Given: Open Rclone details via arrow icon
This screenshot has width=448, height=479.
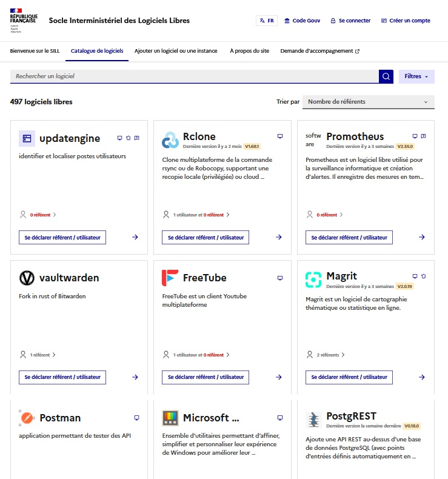Looking at the screenshot, I should (x=278, y=237).
